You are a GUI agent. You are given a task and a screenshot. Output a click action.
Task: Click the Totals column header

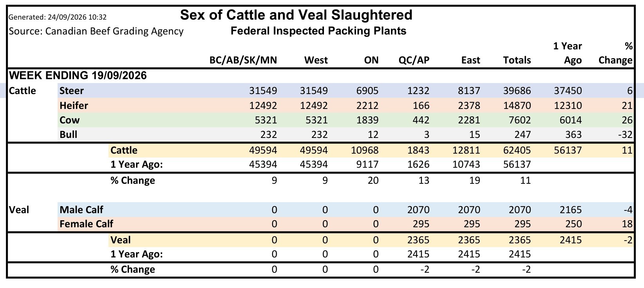click(517, 60)
